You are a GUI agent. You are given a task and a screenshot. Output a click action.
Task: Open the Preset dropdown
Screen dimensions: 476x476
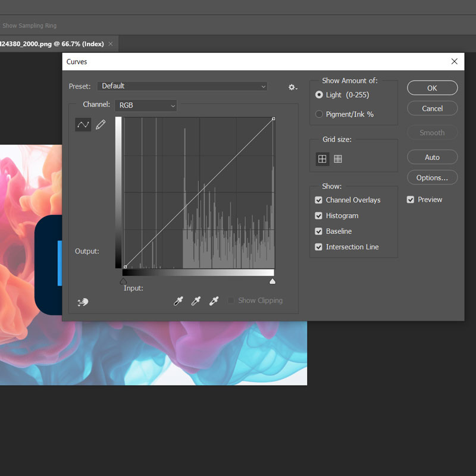click(183, 86)
